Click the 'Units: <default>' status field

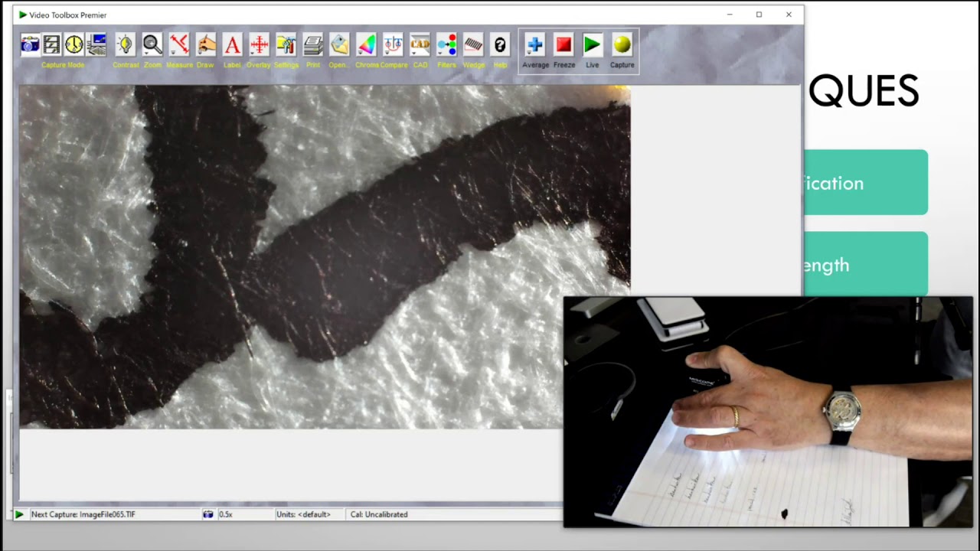click(303, 514)
